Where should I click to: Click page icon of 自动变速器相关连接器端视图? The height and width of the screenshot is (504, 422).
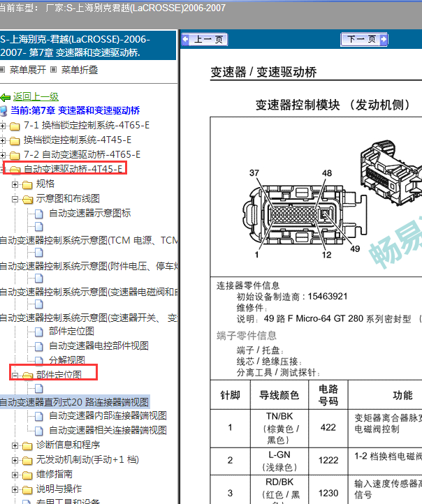click(x=39, y=431)
